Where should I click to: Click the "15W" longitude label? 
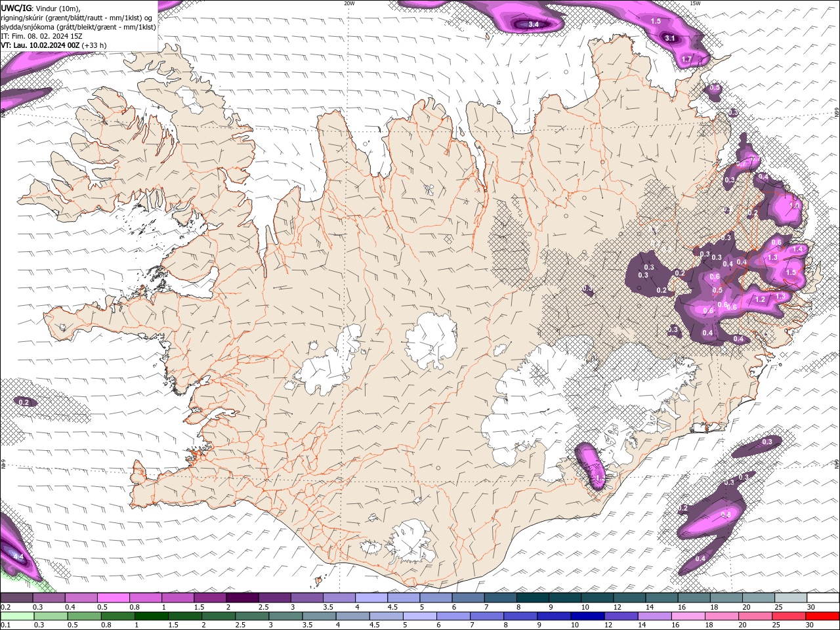pos(694,3)
